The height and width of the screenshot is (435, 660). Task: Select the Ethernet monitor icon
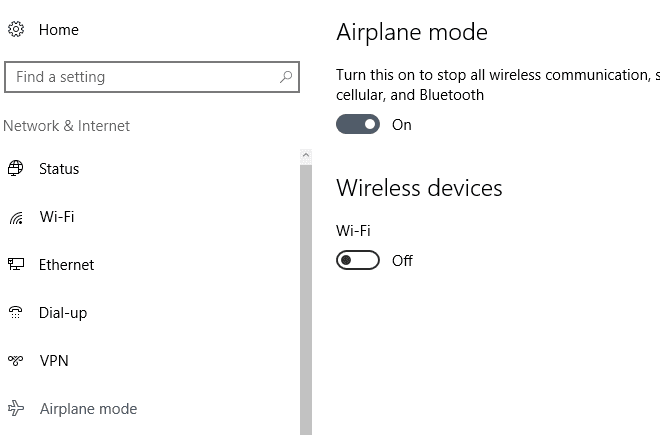pyautogui.click(x=16, y=264)
